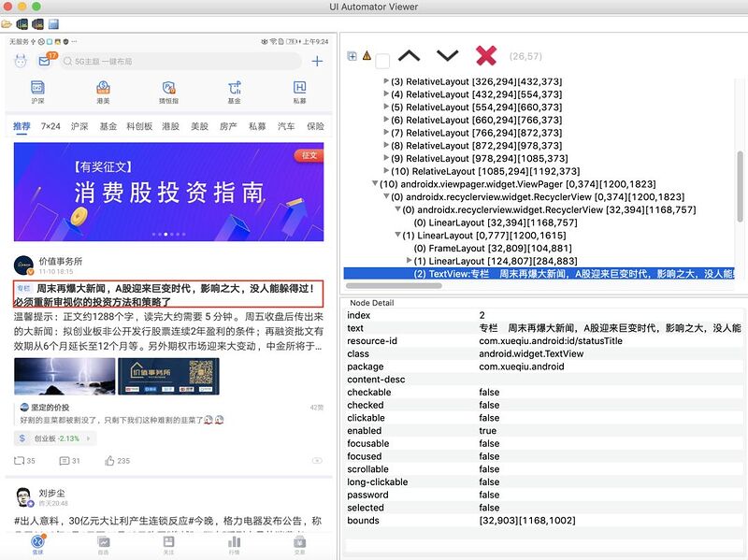Click the 创业板 -2.13% stock chip
This screenshot has width=748, height=560.
pos(55,438)
